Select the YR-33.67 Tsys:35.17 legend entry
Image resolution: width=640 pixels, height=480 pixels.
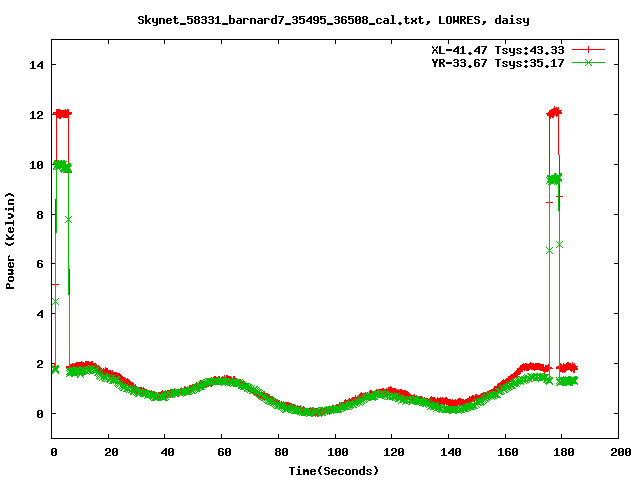[x=498, y=63]
